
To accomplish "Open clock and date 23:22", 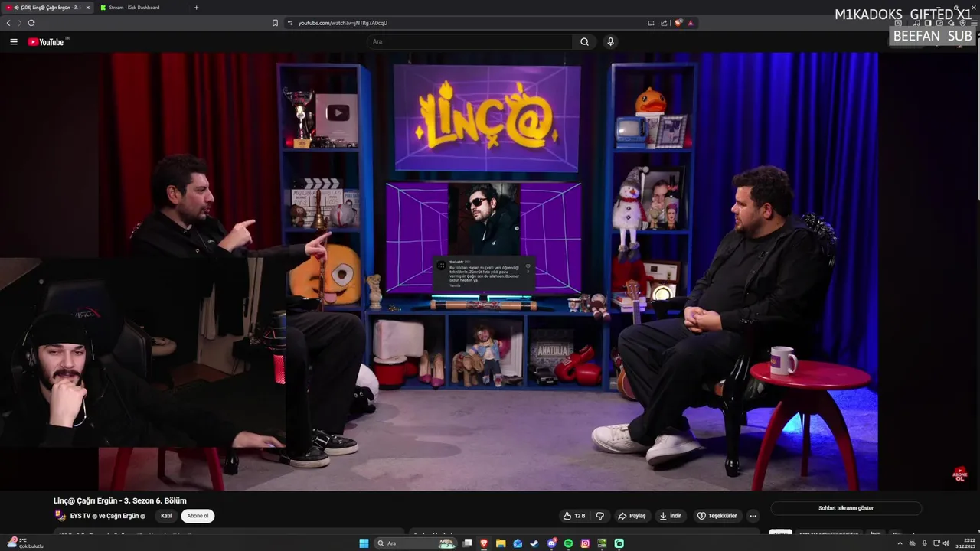I will (x=964, y=543).
